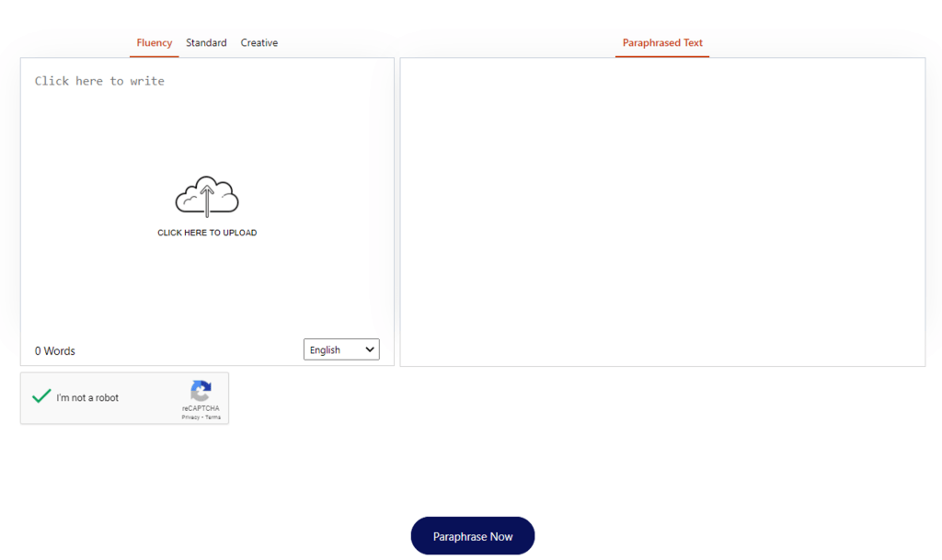Choose the Creative mode tab
The height and width of the screenshot is (560, 942).
click(x=259, y=43)
